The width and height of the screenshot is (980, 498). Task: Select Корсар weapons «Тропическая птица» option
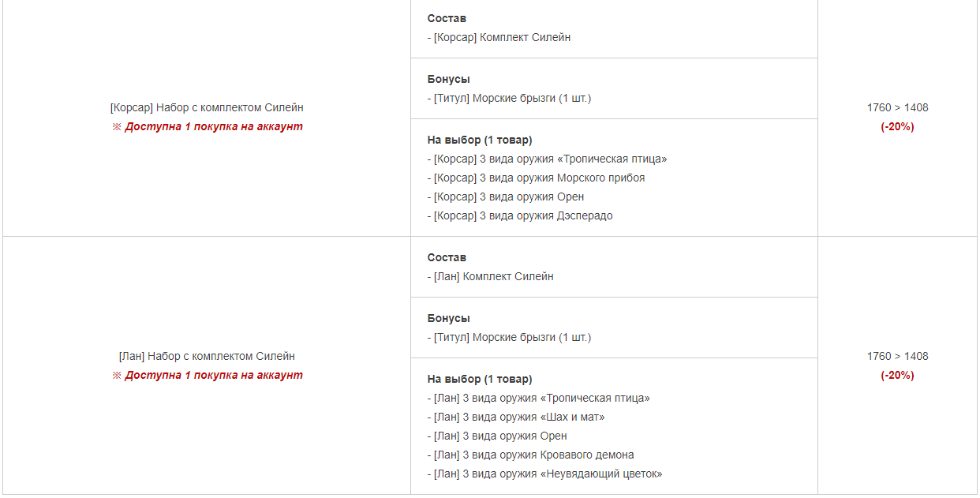547,159
